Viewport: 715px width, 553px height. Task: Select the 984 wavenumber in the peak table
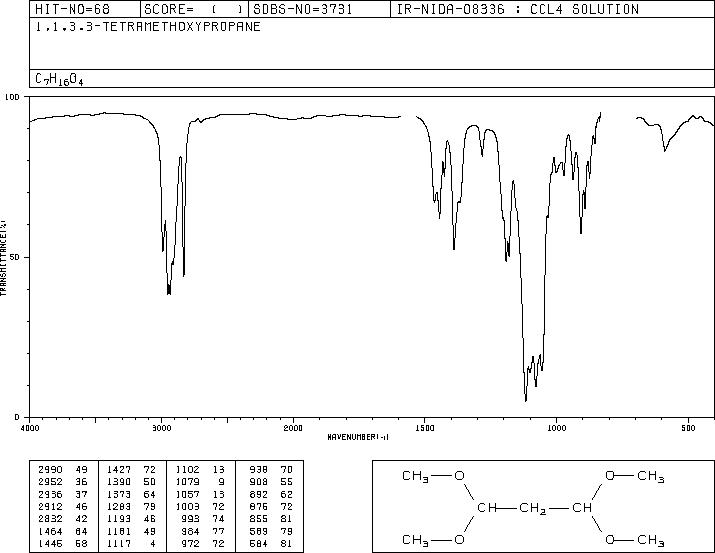(x=191, y=531)
